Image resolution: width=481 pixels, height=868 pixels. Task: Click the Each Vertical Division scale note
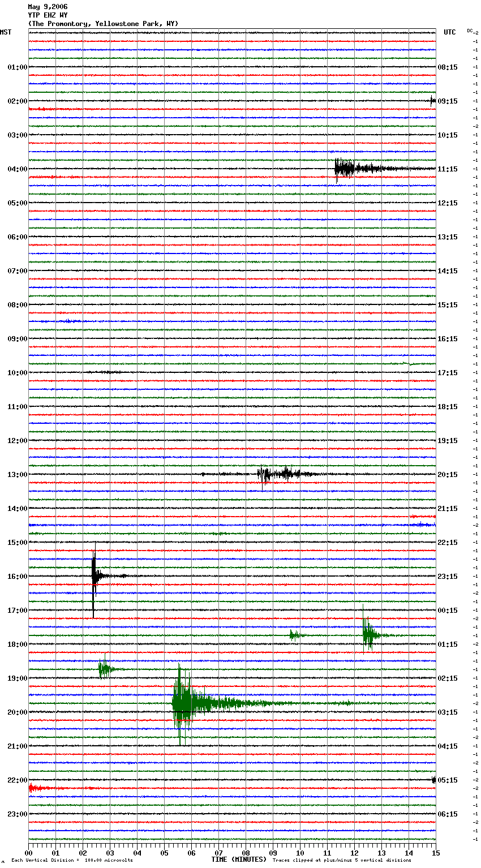72,860
